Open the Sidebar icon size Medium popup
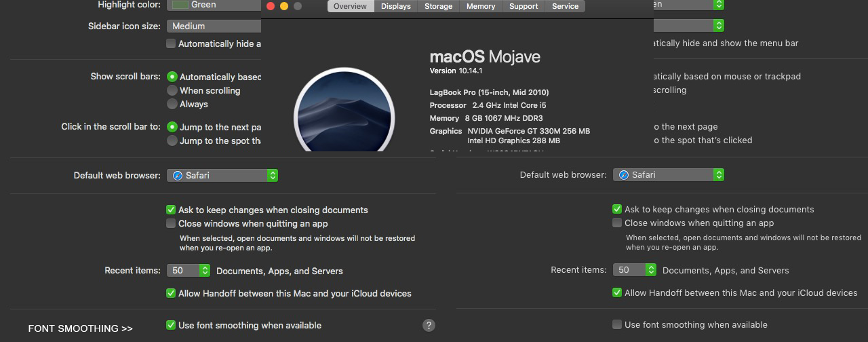Image resolution: width=868 pixels, height=342 pixels. [214, 26]
